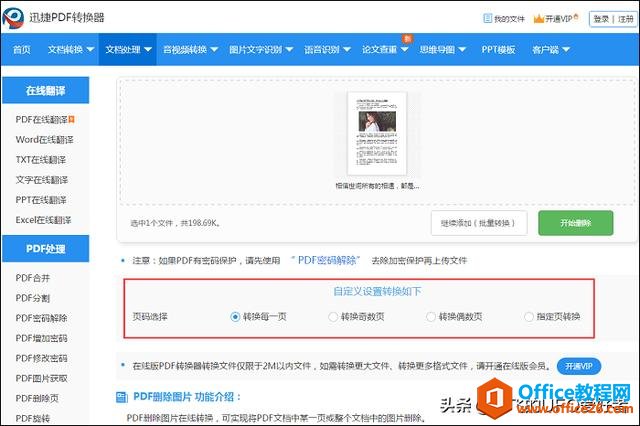The image size is (640, 426).
Task: Click the PDF处理 sidebar header
Action: tap(45, 248)
